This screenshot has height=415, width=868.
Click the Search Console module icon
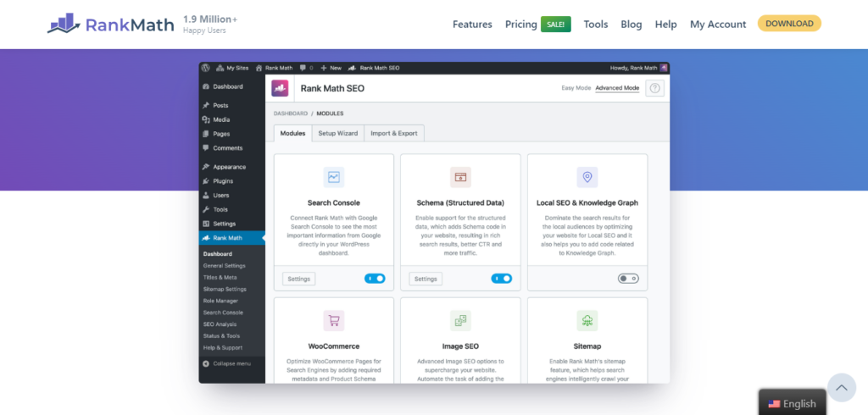click(334, 177)
